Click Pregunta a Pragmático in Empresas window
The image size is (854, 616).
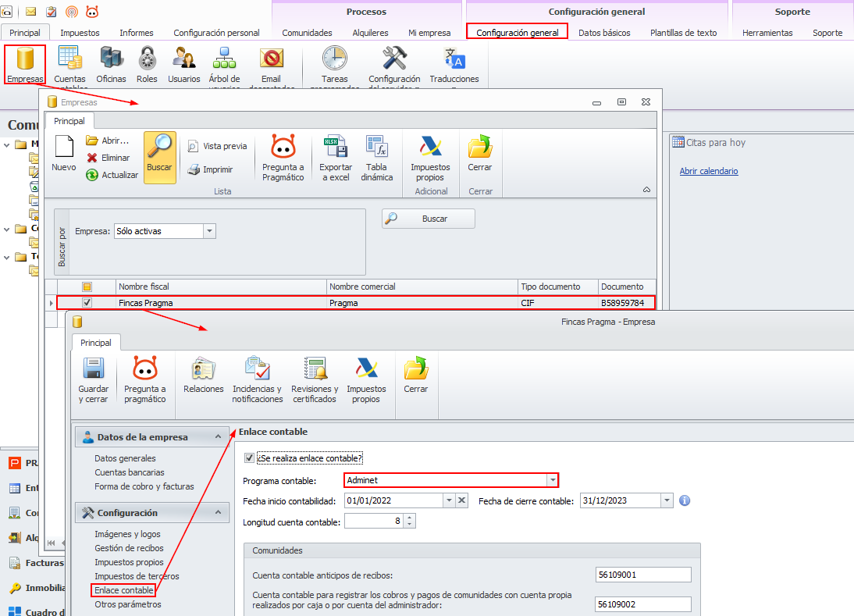283,158
